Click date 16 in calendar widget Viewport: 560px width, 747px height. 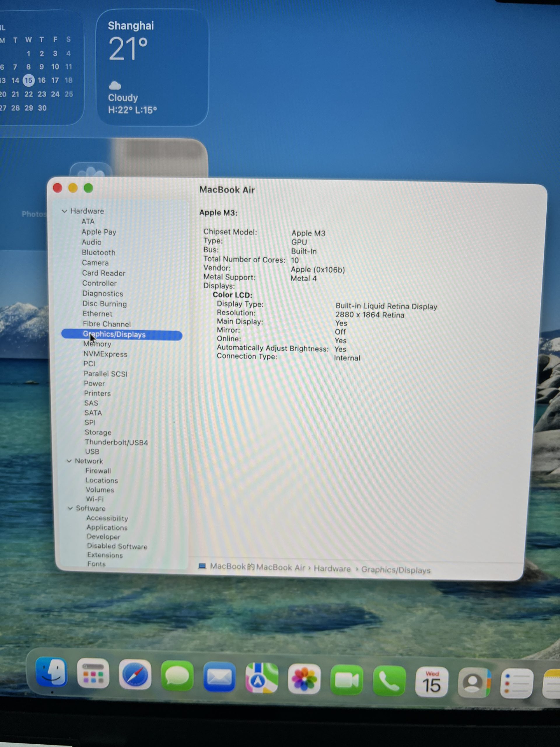pyautogui.click(x=41, y=80)
